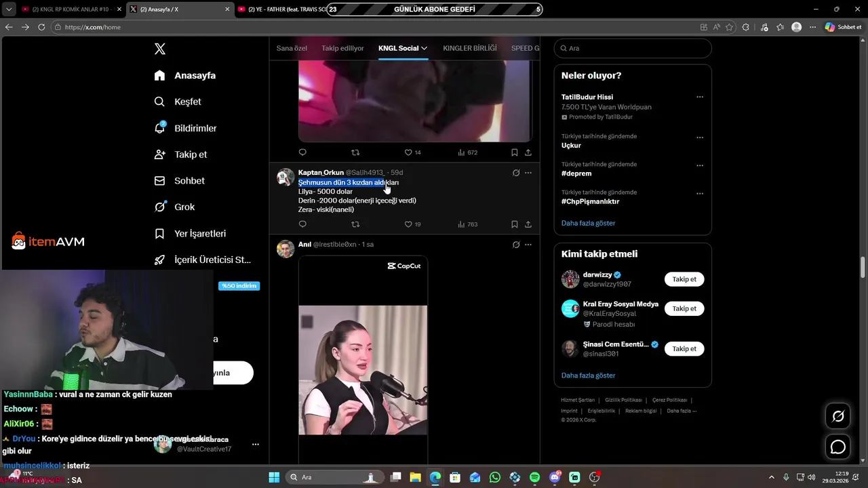Retweet the top video post
The width and height of the screenshot is (868, 488).
[x=355, y=152]
